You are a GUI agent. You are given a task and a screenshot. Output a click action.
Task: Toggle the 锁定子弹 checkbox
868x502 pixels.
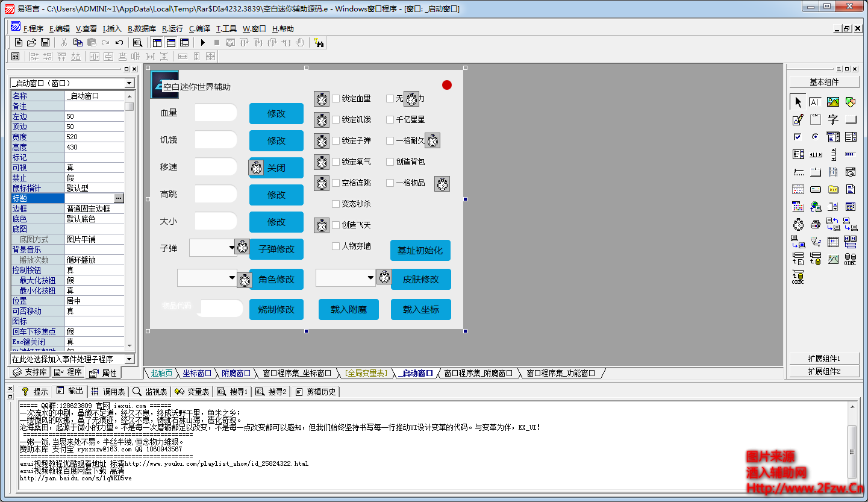click(336, 140)
